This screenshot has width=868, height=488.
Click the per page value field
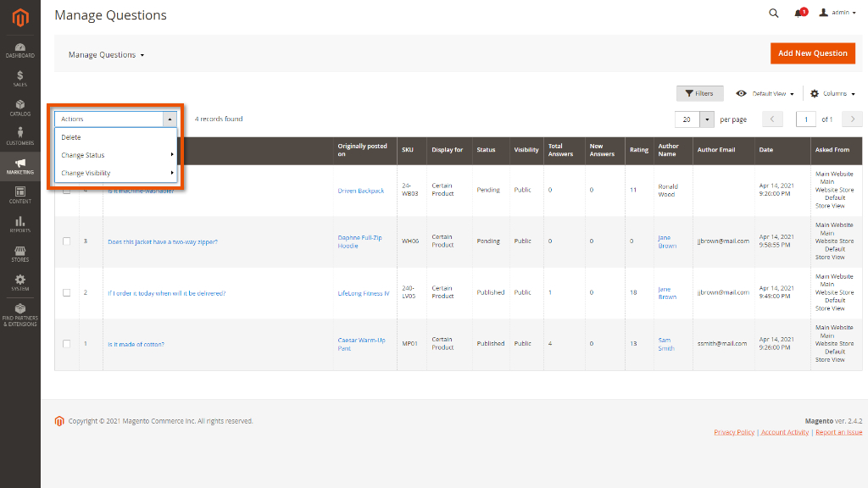(687, 119)
